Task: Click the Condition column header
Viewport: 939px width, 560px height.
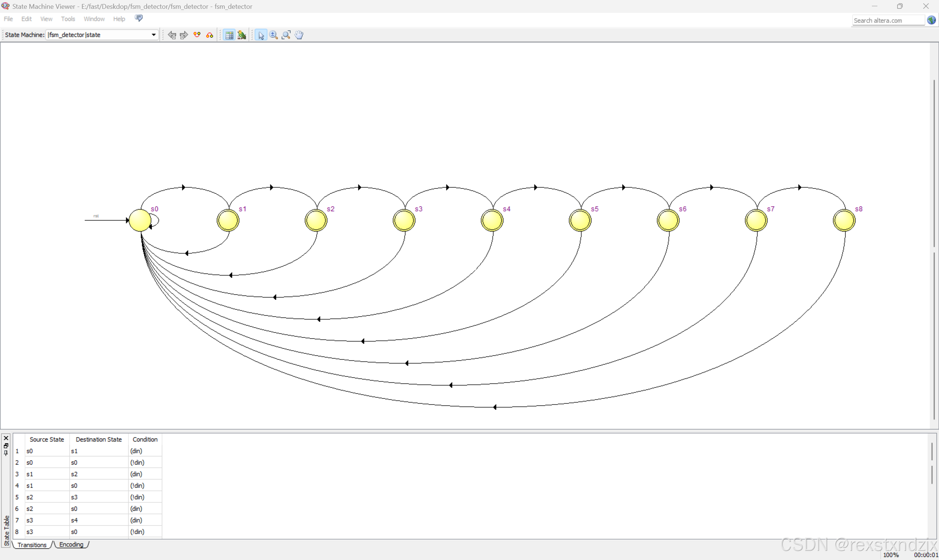Action: pyautogui.click(x=145, y=439)
